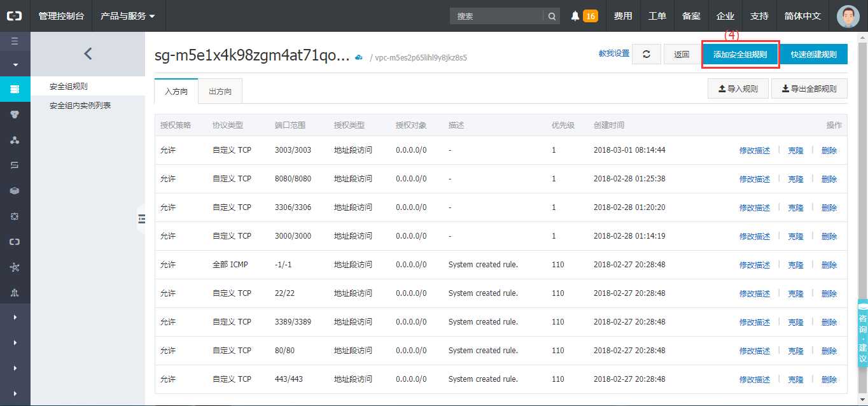This screenshot has height=406, width=868.
Task: Click 修改描述 for port 80/80 rule
Action: [x=755, y=351]
